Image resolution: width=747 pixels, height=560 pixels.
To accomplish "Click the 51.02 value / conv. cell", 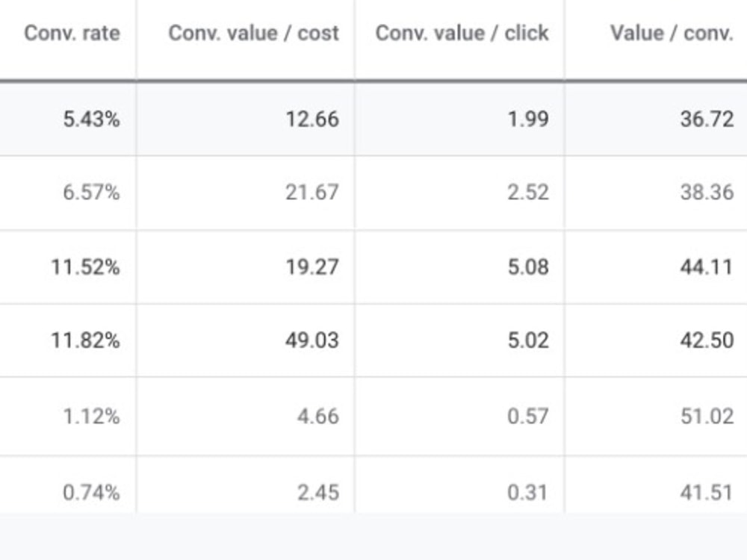I will click(707, 416).
